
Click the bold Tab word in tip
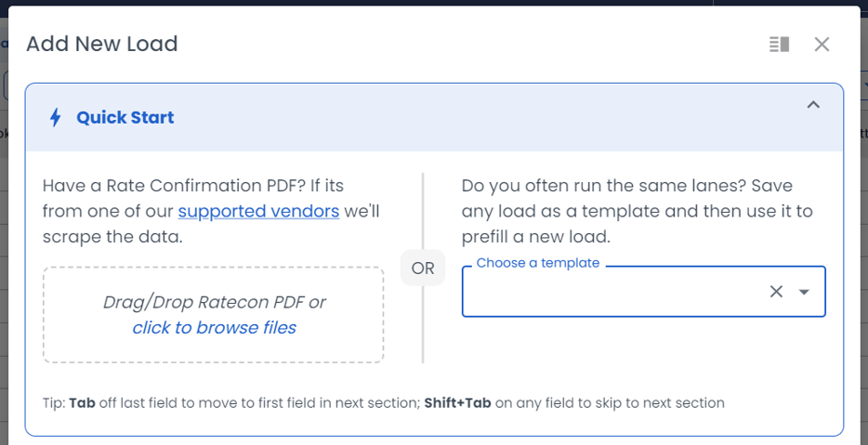tap(82, 403)
